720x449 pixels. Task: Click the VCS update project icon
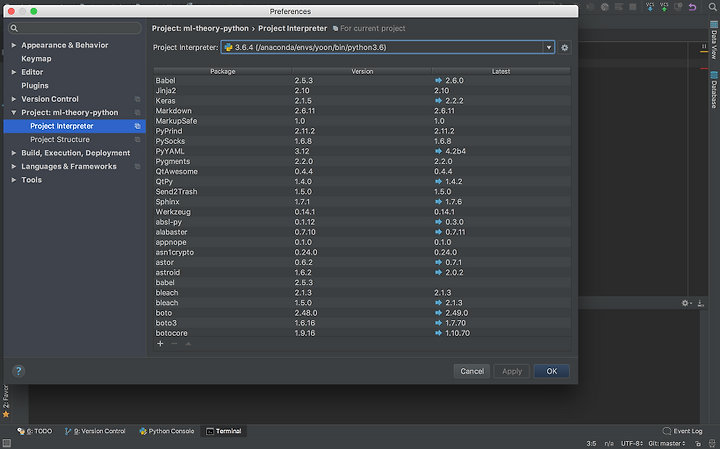pyautogui.click(x=650, y=6)
